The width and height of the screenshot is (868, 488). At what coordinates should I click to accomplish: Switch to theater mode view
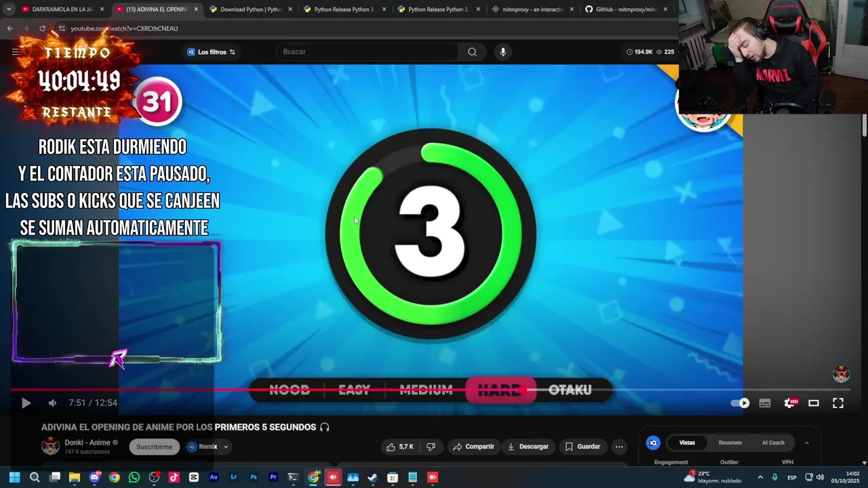pyautogui.click(x=814, y=403)
